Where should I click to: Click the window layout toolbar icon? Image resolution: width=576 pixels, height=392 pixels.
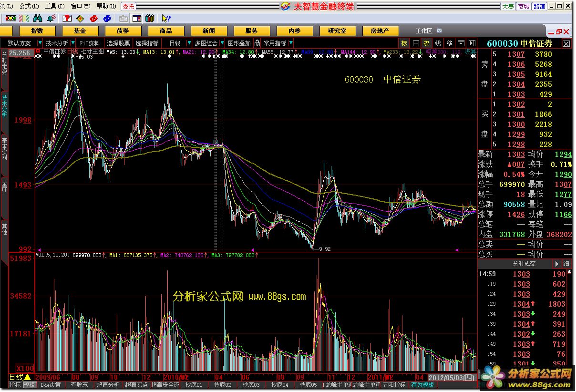click(136, 19)
